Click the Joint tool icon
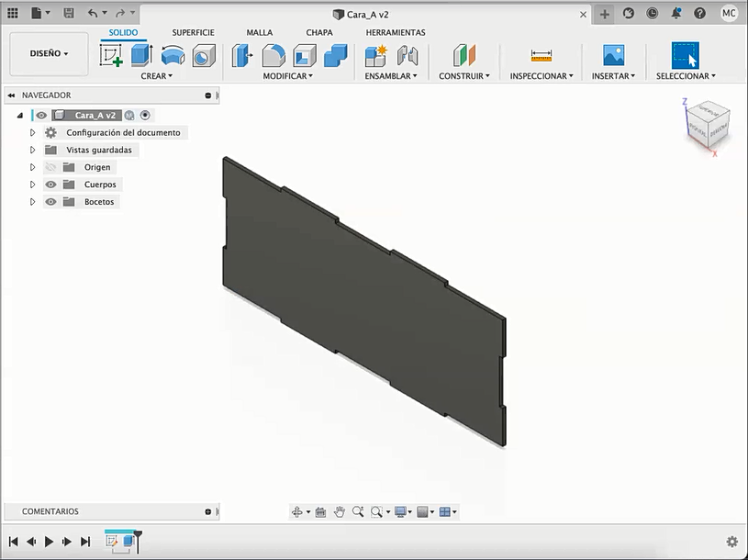Screen dimensions: 748x560 pyautogui.click(x=407, y=55)
